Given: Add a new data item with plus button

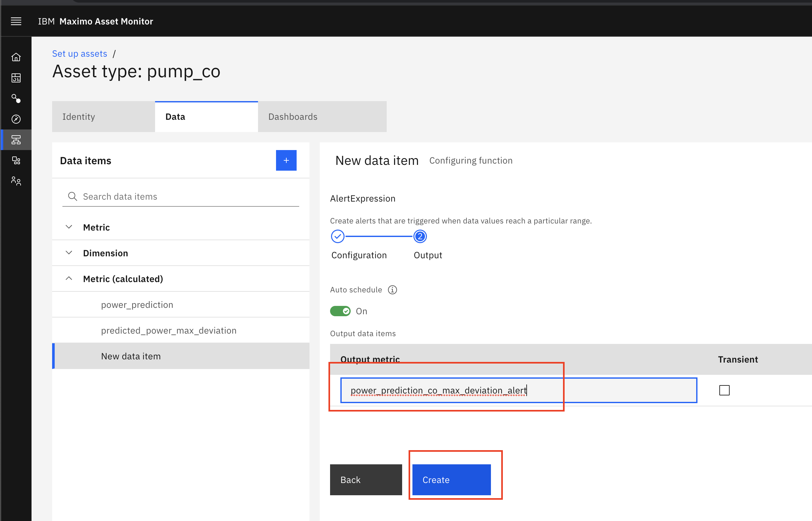Looking at the screenshot, I should (x=286, y=160).
